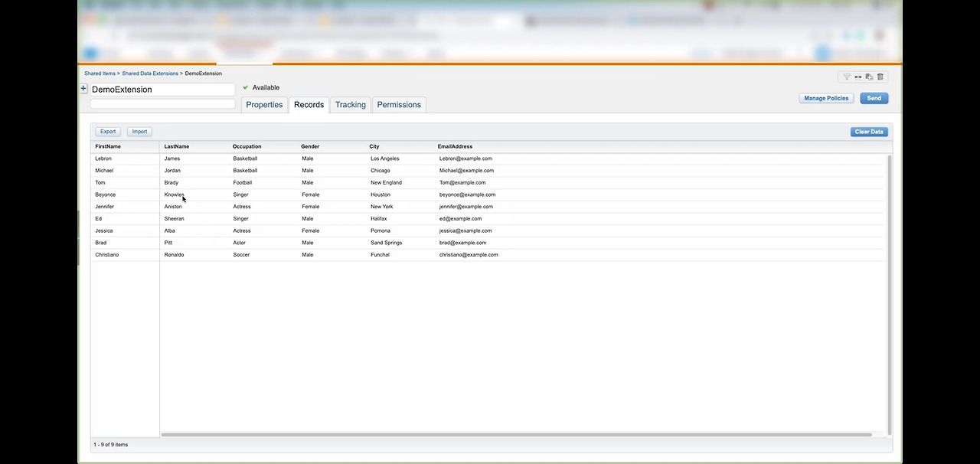
Task: Open Manage Policies
Action: (826, 98)
